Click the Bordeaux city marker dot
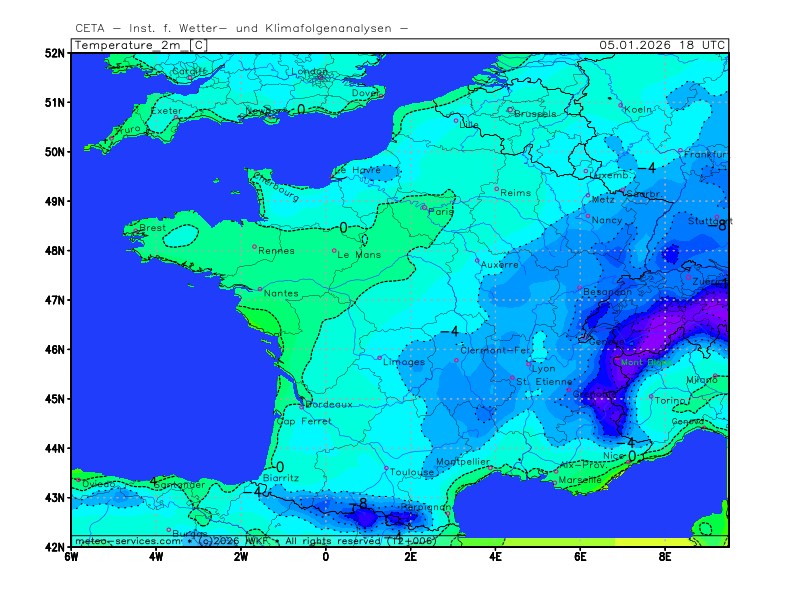 point(301,407)
